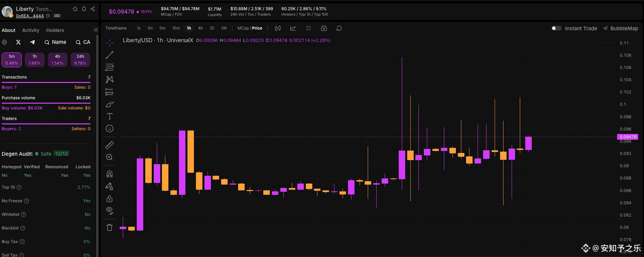Take a chart snapshot with camera icon
Screen dimensions: 644x257
point(324,28)
